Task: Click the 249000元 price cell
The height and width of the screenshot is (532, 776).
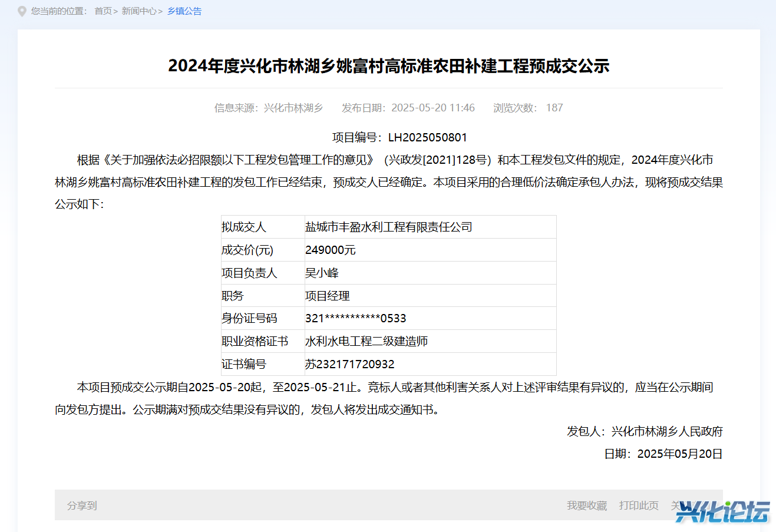Action: [331, 250]
